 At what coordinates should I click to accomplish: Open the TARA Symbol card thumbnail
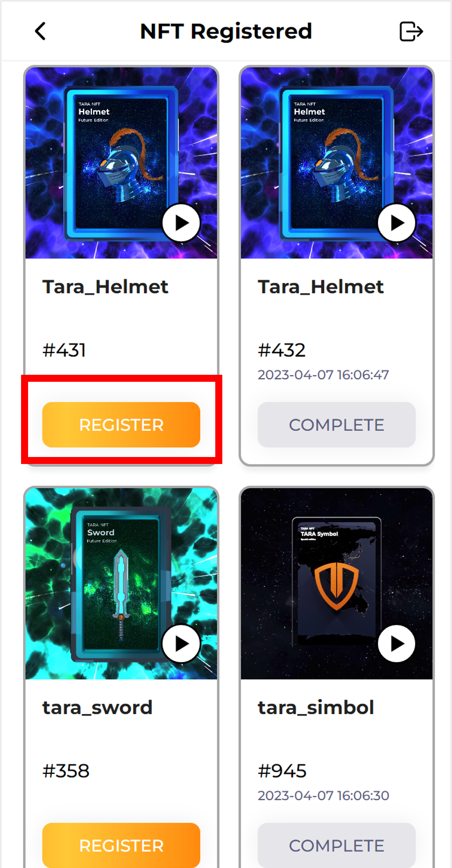pos(337,583)
